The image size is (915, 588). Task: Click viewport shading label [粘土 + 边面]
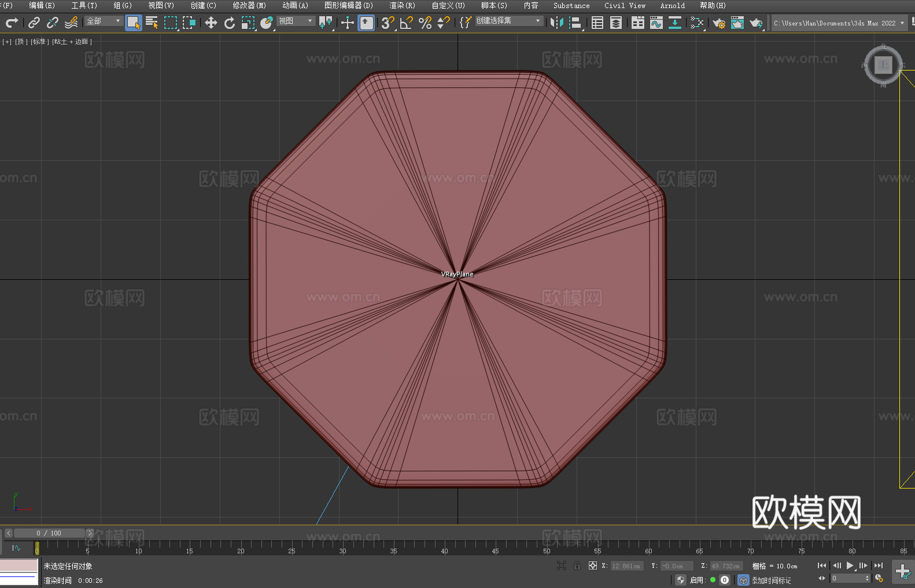[x=72, y=42]
